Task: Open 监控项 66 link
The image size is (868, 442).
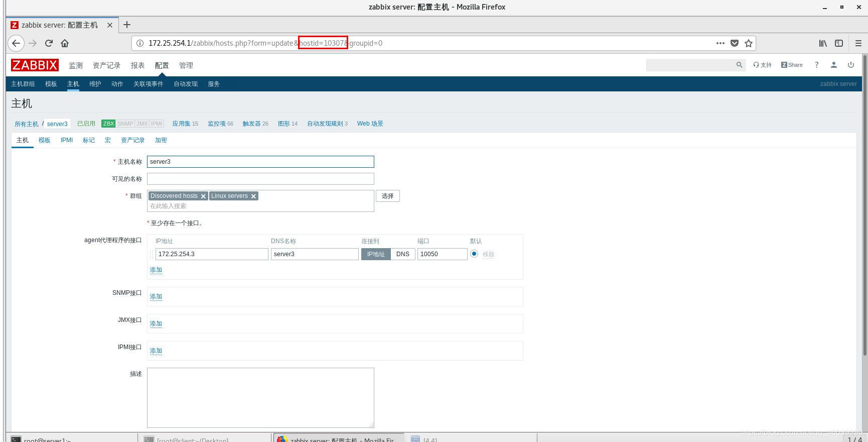Action: (221, 124)
